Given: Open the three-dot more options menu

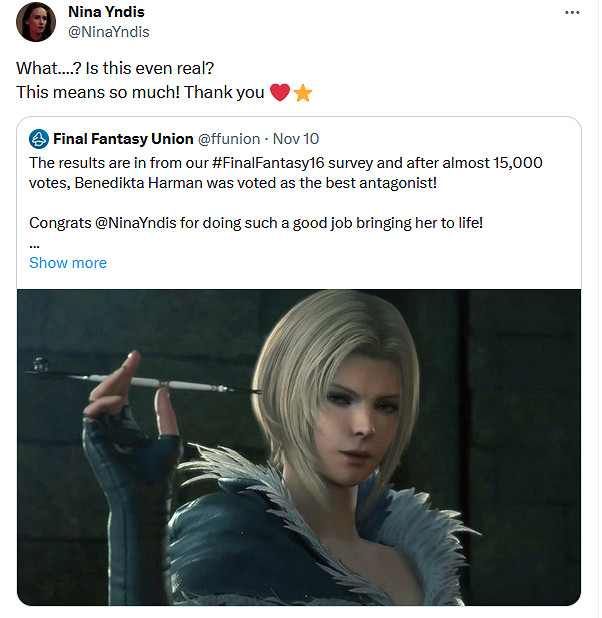Looking at the screenshot, I should coord(572,13).
